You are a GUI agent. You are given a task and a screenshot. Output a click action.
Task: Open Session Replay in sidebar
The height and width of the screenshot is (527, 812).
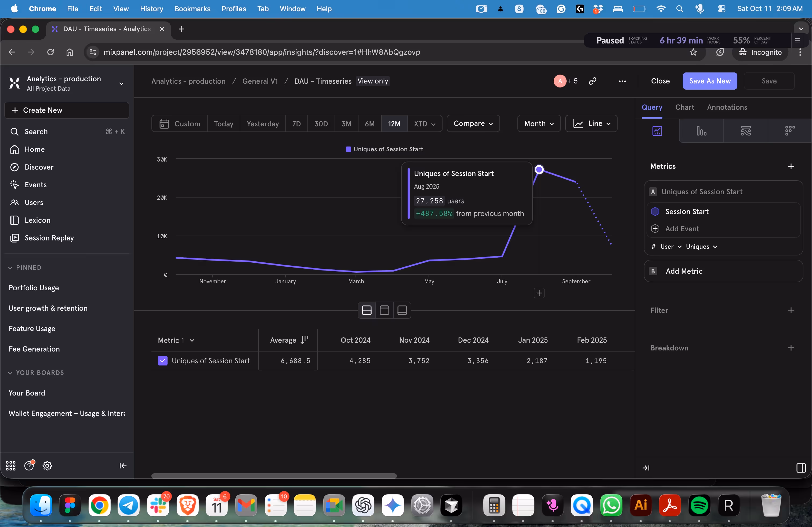49,238
